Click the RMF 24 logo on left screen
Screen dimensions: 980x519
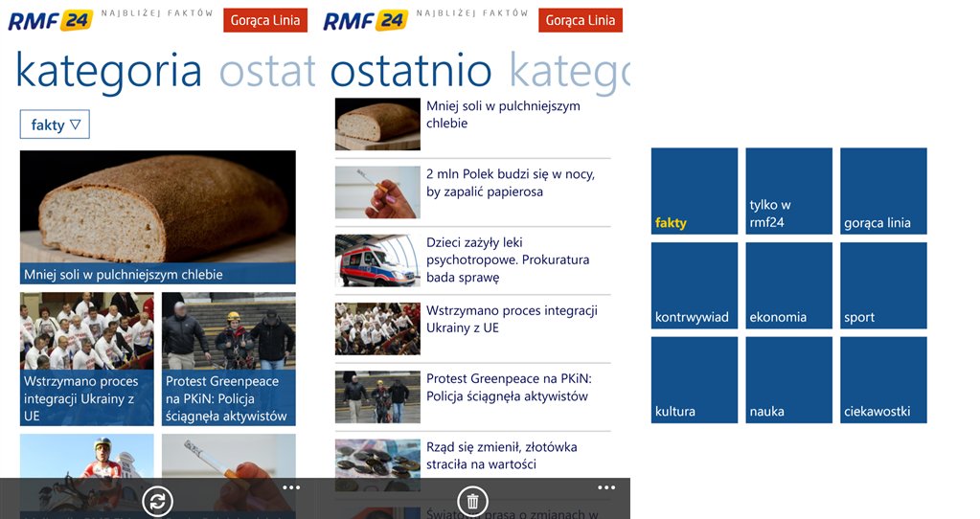(50, 20)
